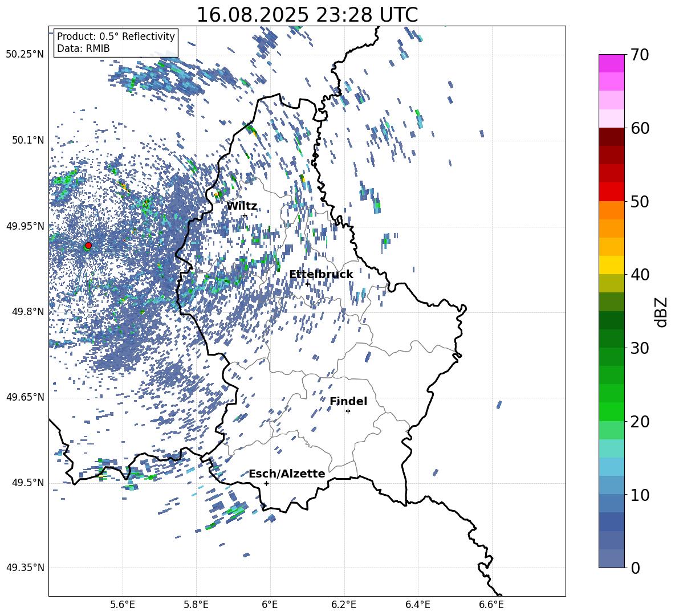Click the bright red 50 dBZ colorbar segment

pyautogui.click(x=611, y=192)
